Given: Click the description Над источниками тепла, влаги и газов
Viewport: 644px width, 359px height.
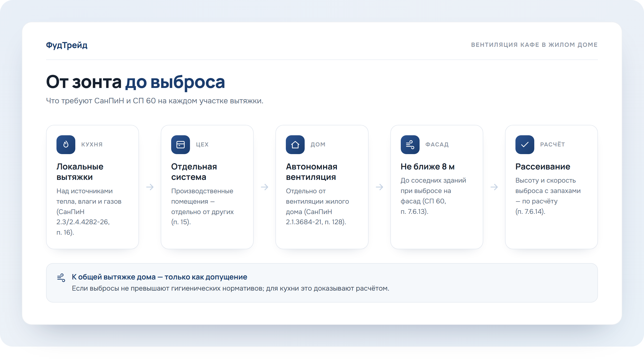Looking at the screenshot, I should [x=89, y=212].
